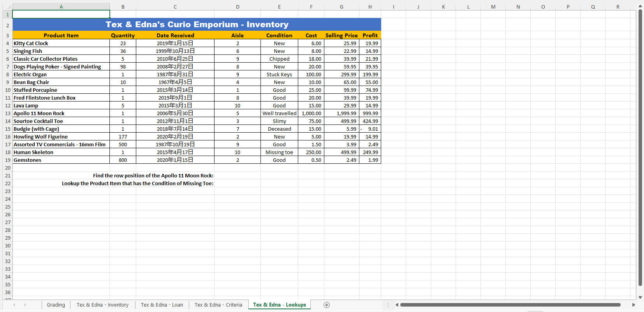The image size is (644, 312).
Task: Click the 2006年5月30日 date cell
Action: [x=175, y=113]
